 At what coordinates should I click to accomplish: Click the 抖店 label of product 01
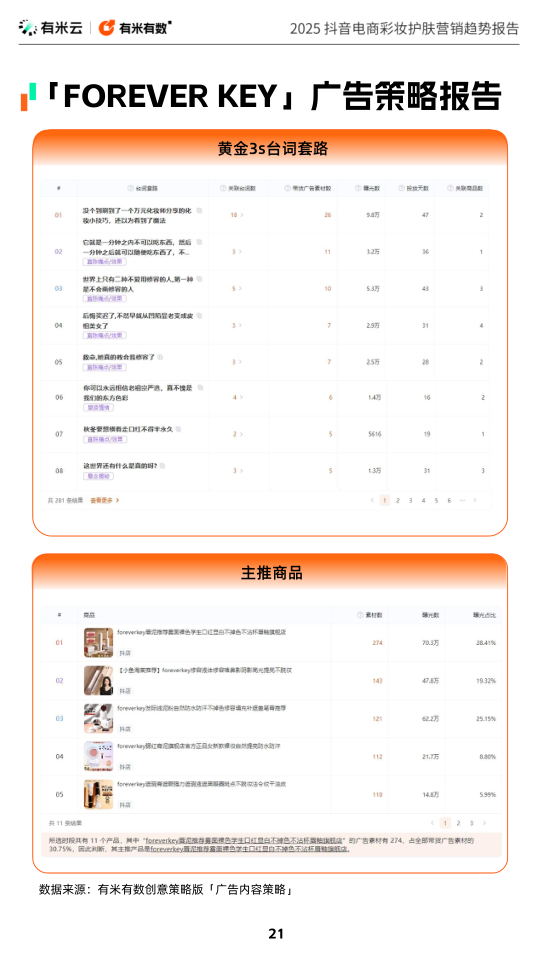[x=125, y=653]
